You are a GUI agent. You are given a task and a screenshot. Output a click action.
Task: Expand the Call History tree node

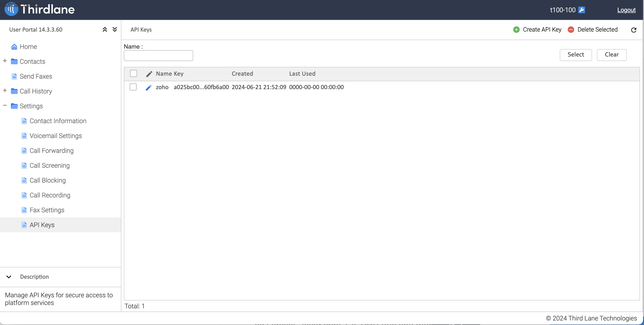click(x=5, y=91)
